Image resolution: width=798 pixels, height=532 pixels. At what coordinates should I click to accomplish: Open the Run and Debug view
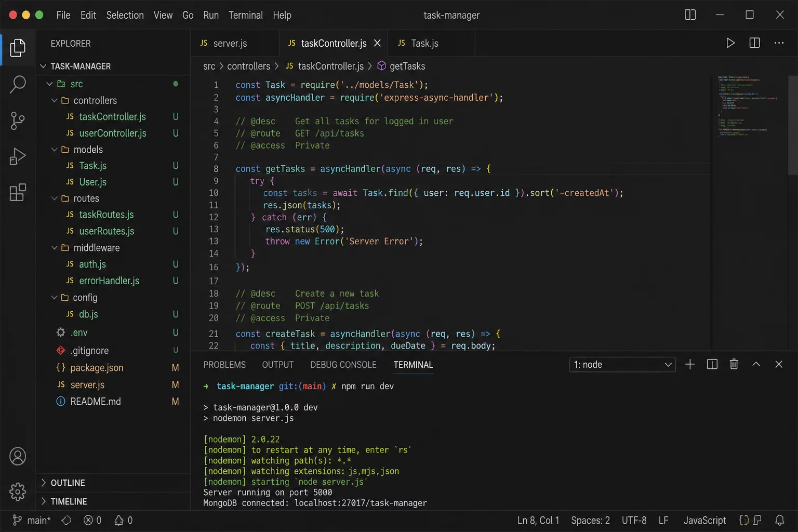coord(18,156)
